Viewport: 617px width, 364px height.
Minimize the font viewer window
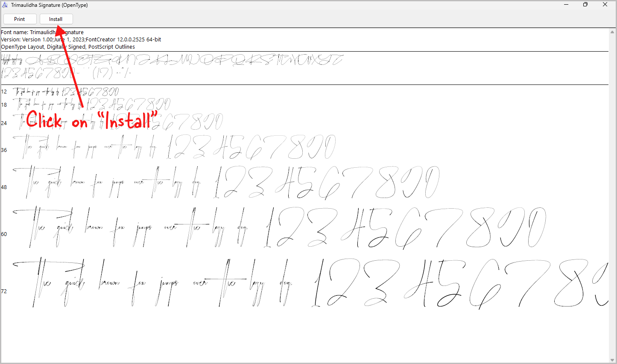coord(566,5)
